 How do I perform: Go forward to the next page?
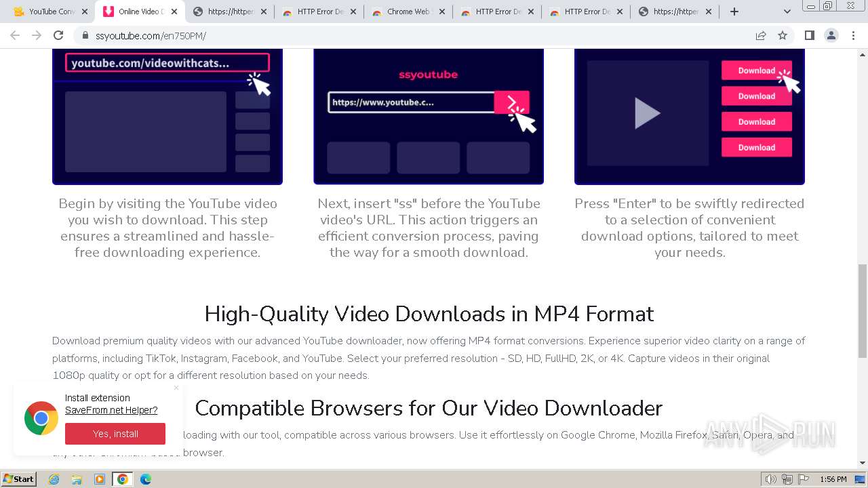click(x=37, y=35)
